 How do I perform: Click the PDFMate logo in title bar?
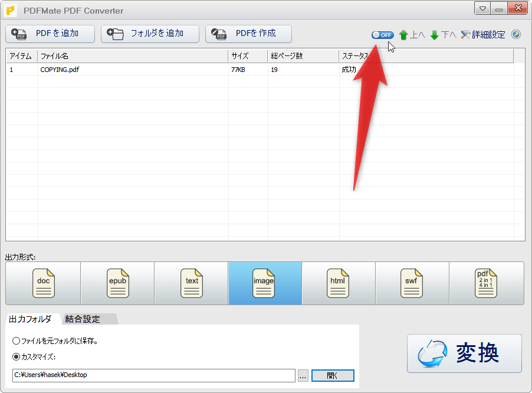[11, 11]
